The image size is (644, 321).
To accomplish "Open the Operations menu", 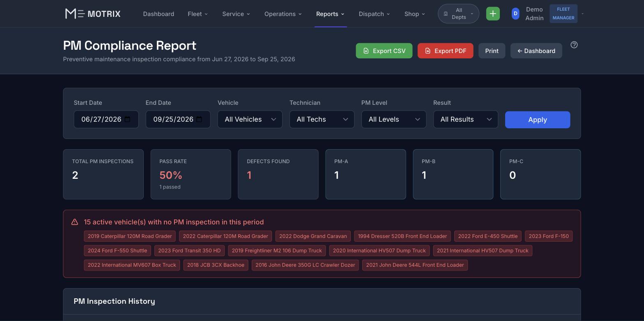I will click(283, 14).
